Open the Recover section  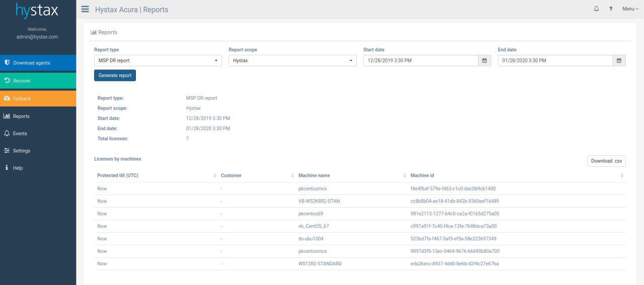point(38,80)
